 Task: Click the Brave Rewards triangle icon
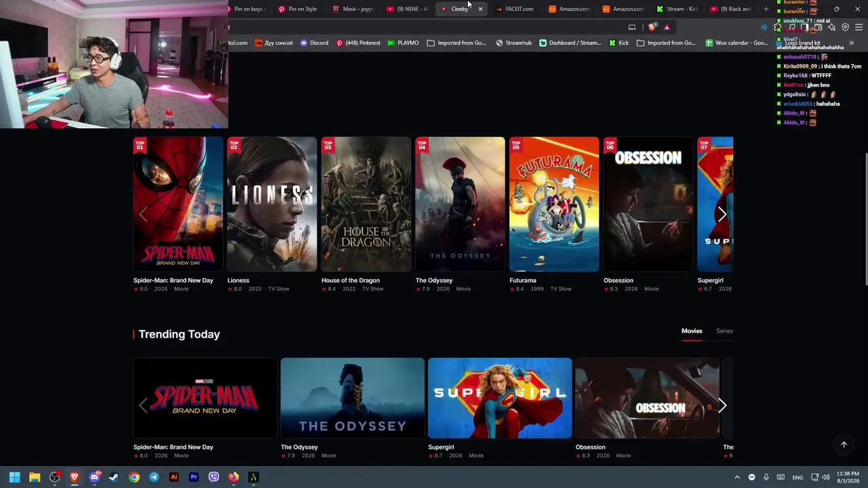pos(667,27)
